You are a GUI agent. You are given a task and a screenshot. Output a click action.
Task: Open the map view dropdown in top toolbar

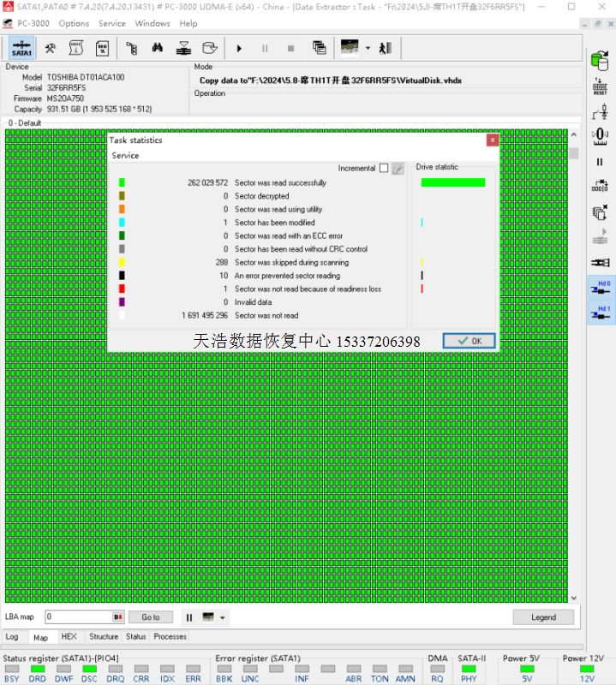click(368, 48)
